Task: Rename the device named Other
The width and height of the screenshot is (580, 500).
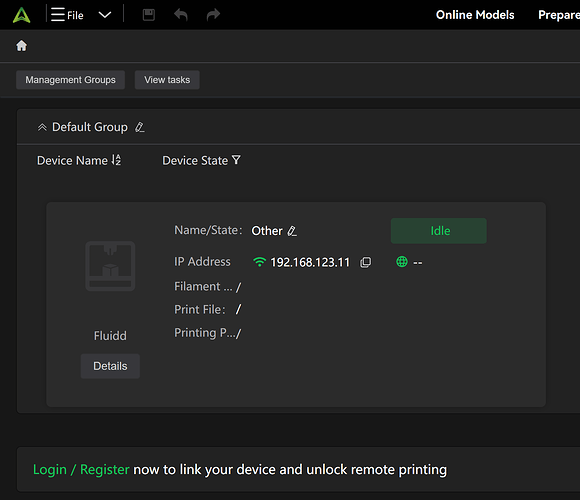Action: 292,231
